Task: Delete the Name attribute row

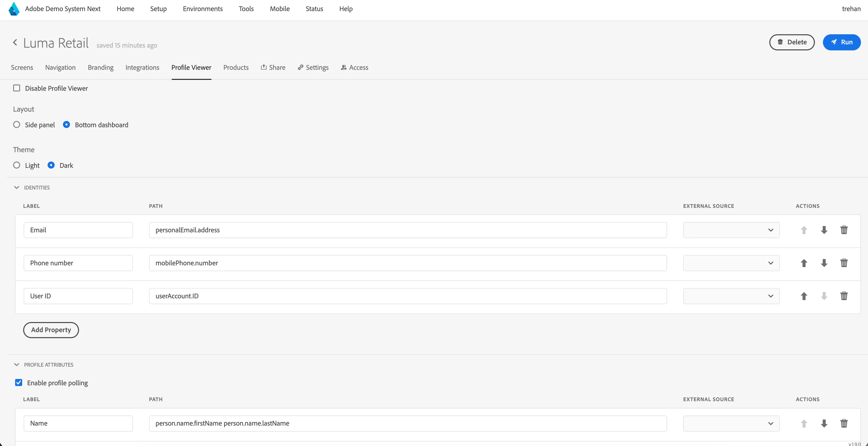Action: 844,423
